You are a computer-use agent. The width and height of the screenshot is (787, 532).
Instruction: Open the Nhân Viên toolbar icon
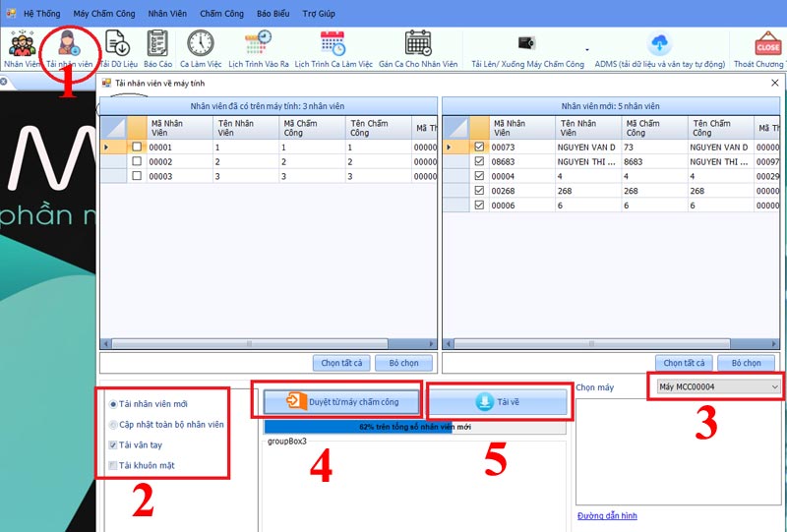point(21,44)
